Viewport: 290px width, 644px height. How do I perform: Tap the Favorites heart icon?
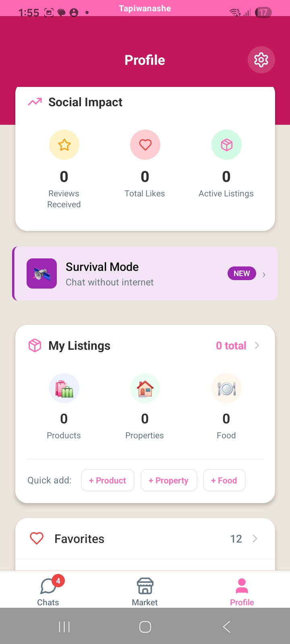coord(37,539)
